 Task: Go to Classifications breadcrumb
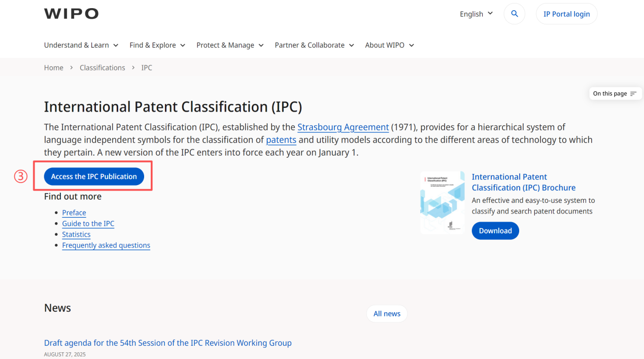[x=102, y=68]
